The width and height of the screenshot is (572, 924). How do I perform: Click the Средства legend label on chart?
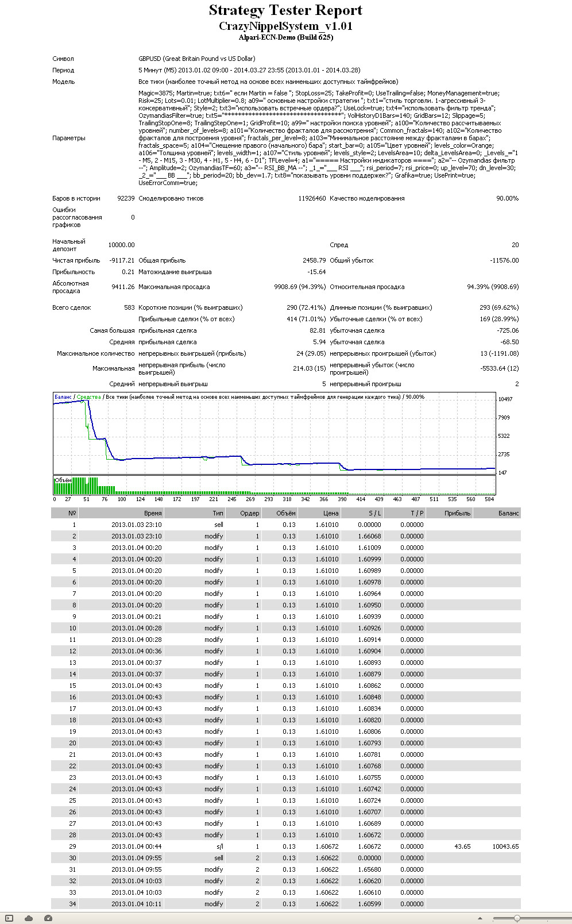pyautogui.click(x=88, y=397)
